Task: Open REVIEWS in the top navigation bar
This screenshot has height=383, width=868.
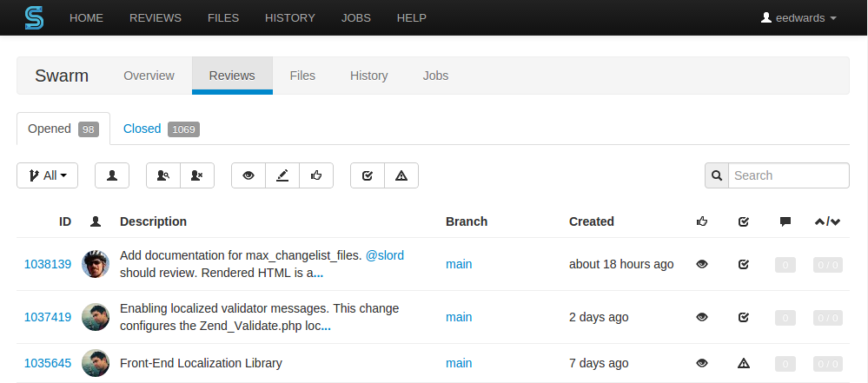Action: pyautogui.click(x=156, y=17)
